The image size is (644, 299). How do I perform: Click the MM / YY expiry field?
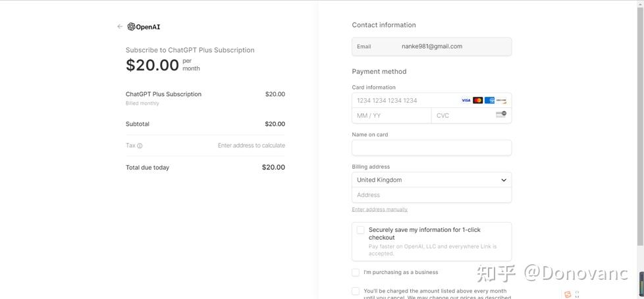pyautogui.click(x=391, y=116)
